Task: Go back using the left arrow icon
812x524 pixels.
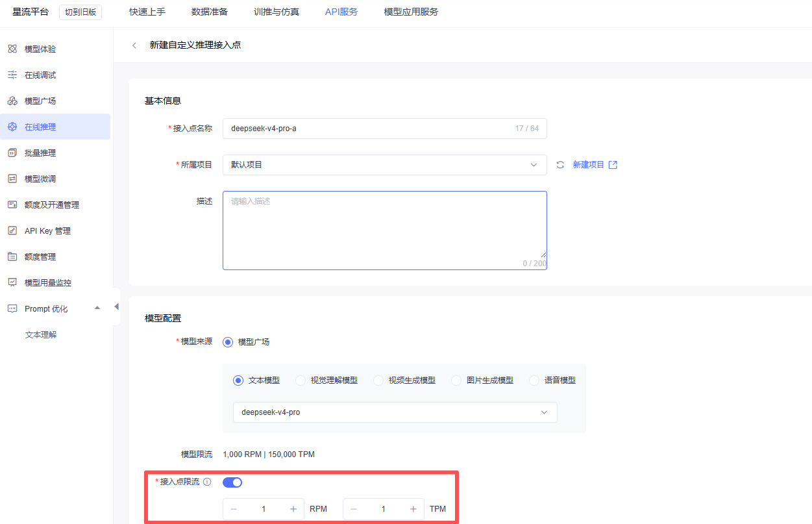Action: pos(134,45)
